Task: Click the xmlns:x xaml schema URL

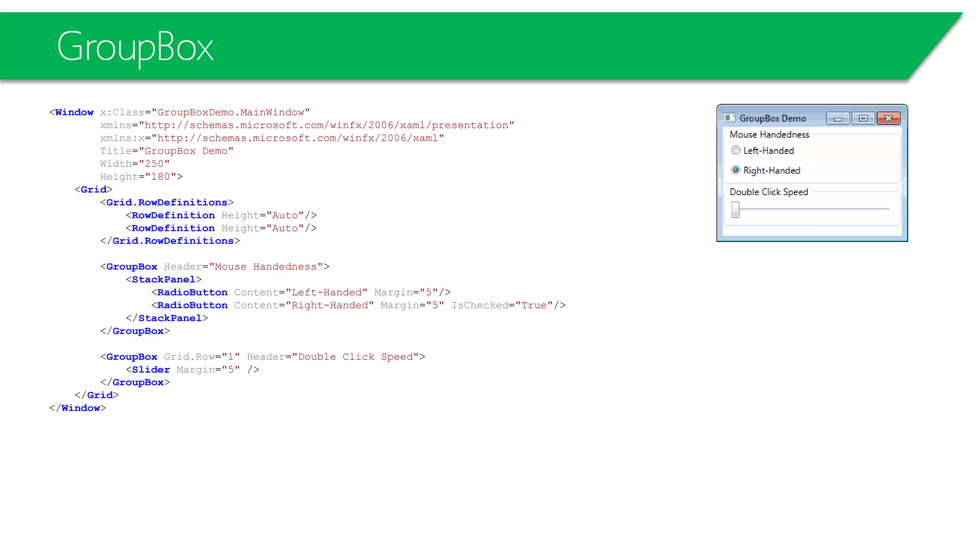Action: tap(298, 138)
